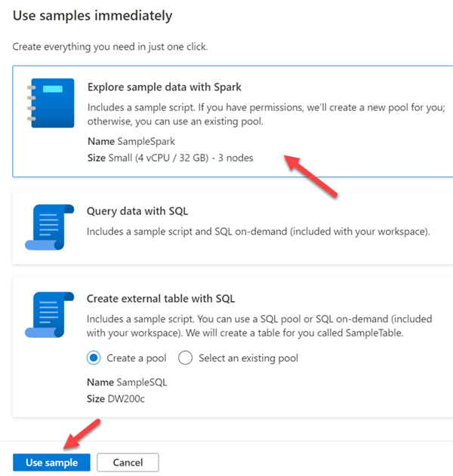Click the 'Name SampleSQL' text
Screen dimensions: 453x476
click(x=127, y=382)
